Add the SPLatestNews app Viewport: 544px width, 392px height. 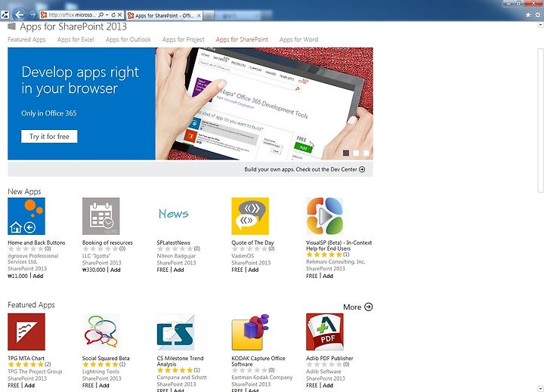pos(178,270)
